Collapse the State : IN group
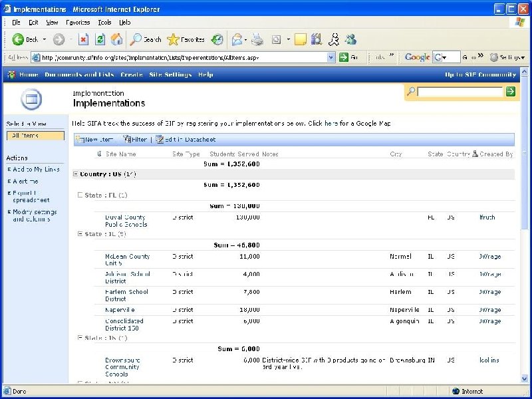The width and height of the screenshot is (532, 399). [x=80, y=338]
